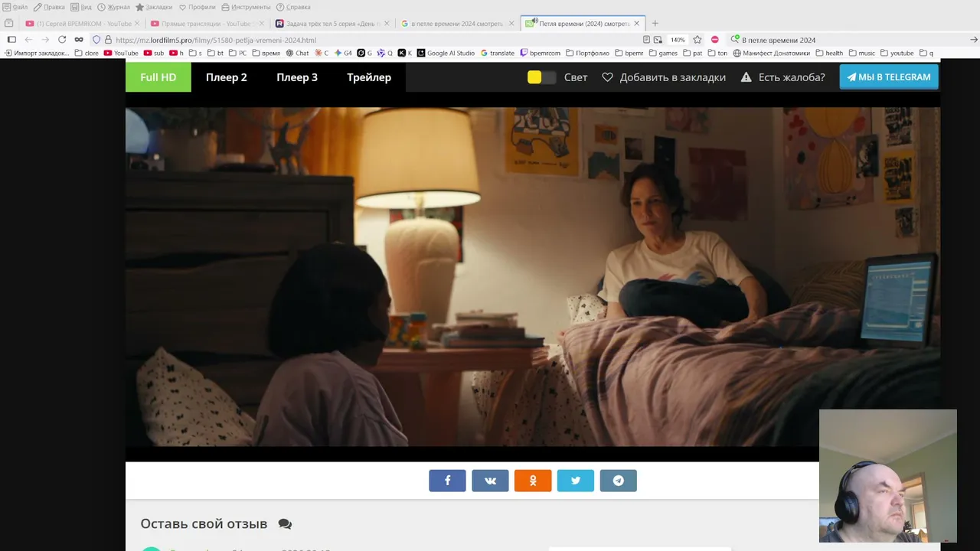Open the Импорт закладок bookmark item
The width and height of the screenshot is (980, 551).
[37, 54]
